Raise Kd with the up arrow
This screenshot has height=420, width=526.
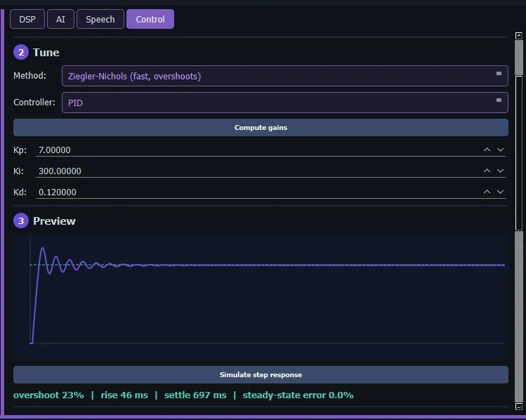point(487,192)
